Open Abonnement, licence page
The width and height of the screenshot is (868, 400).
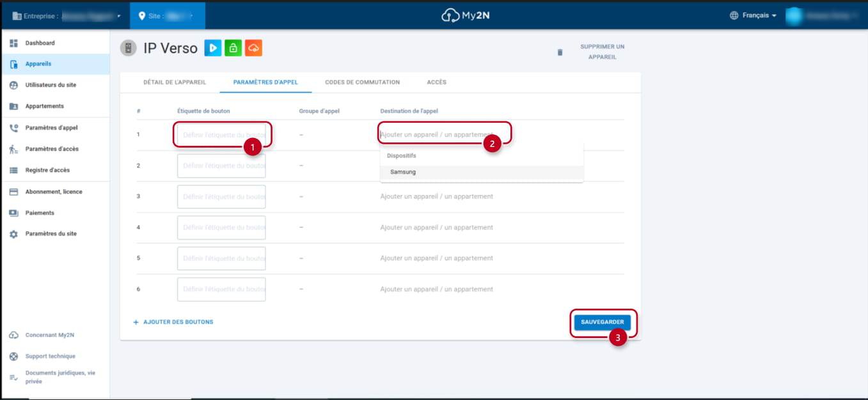pos(54,192)
